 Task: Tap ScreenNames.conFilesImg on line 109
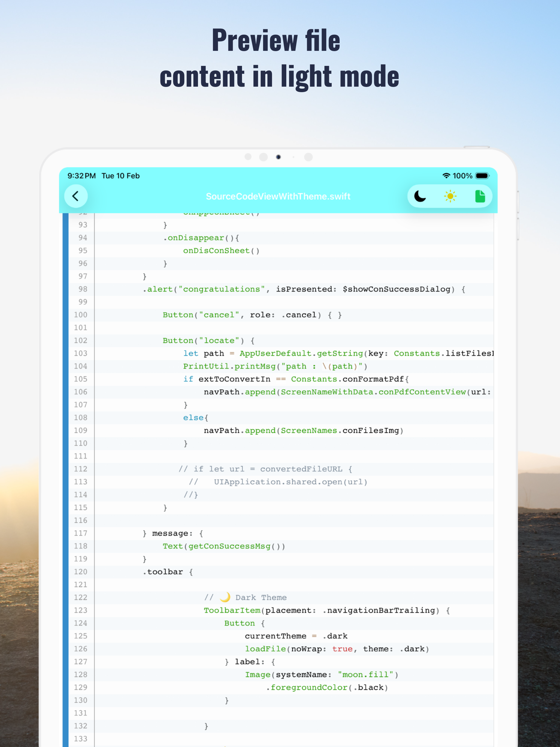340,430
